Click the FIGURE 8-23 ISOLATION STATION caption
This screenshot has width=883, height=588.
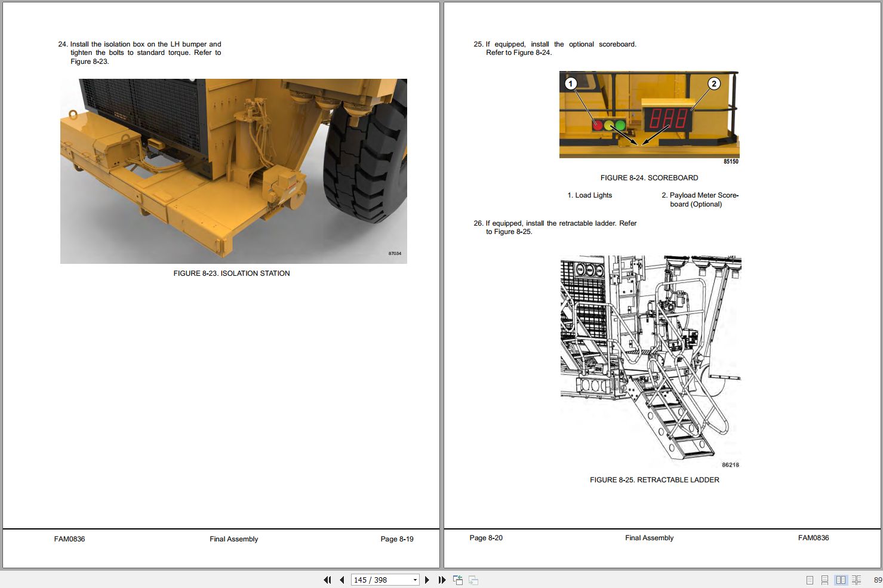pos(232,273)
